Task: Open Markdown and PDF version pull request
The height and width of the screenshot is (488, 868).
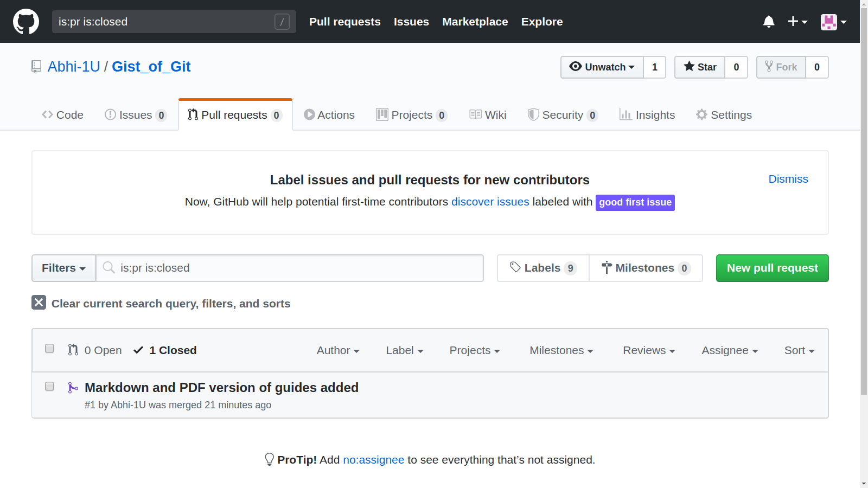Action: [221, 388]
